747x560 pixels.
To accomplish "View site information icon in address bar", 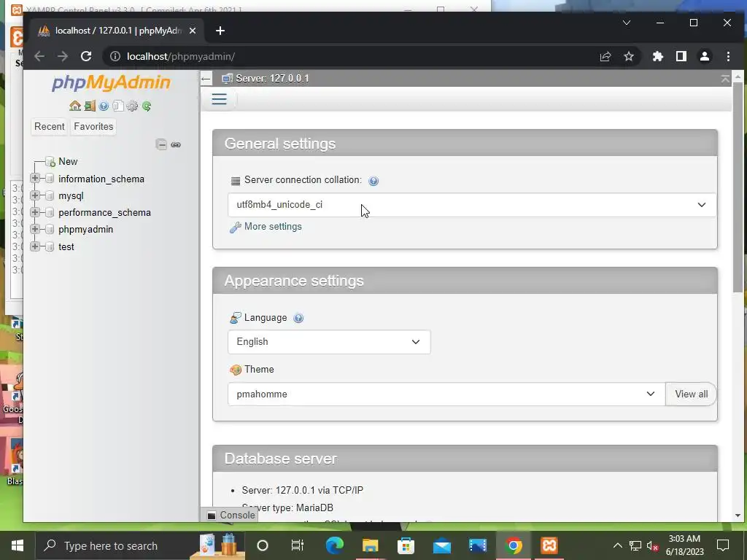I will click(x=115, y=56).
